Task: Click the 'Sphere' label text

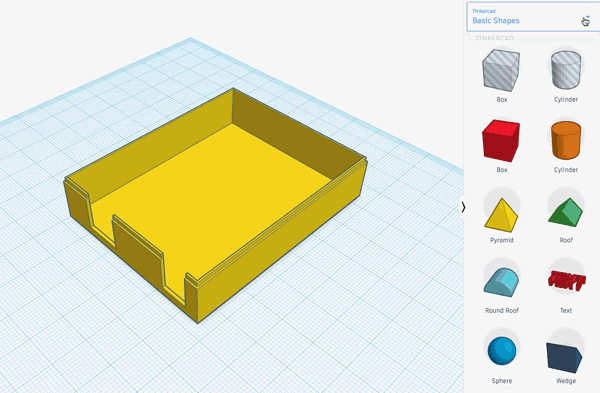Action: [502, 381]
